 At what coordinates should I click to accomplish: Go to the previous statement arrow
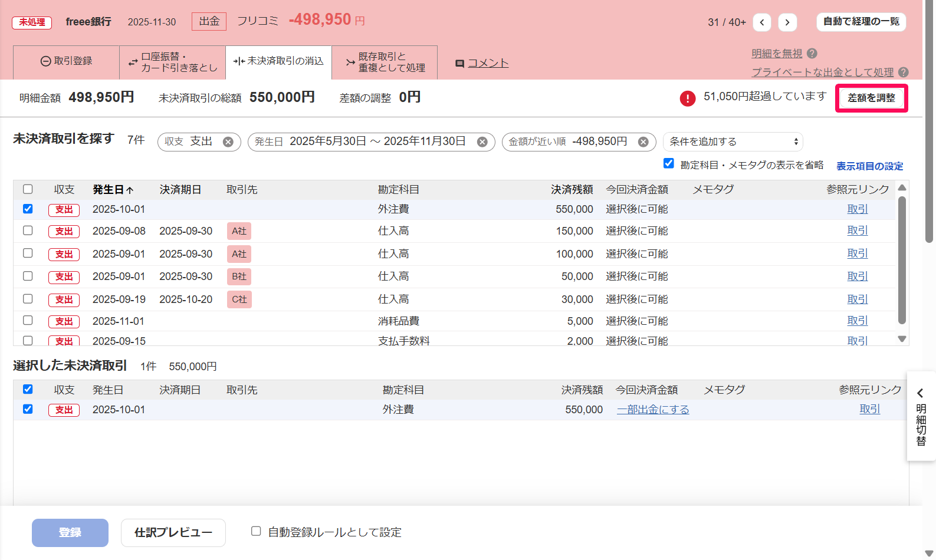[762, 22]
